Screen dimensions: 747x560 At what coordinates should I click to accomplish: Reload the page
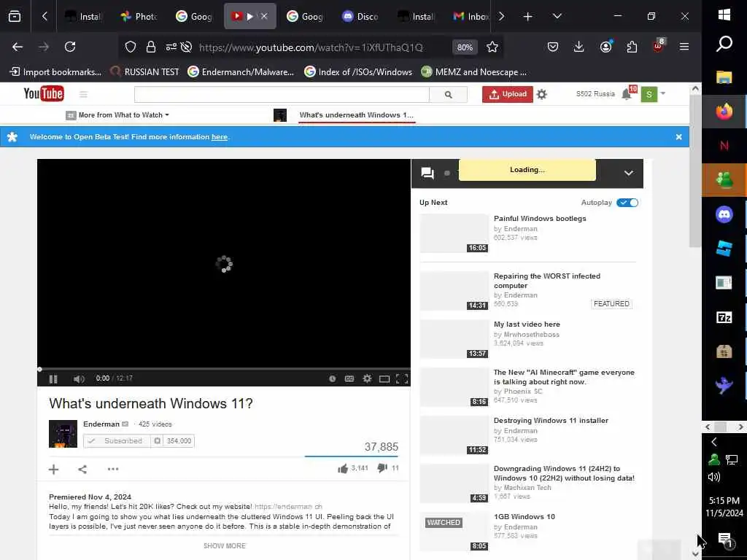coord(70,47)
